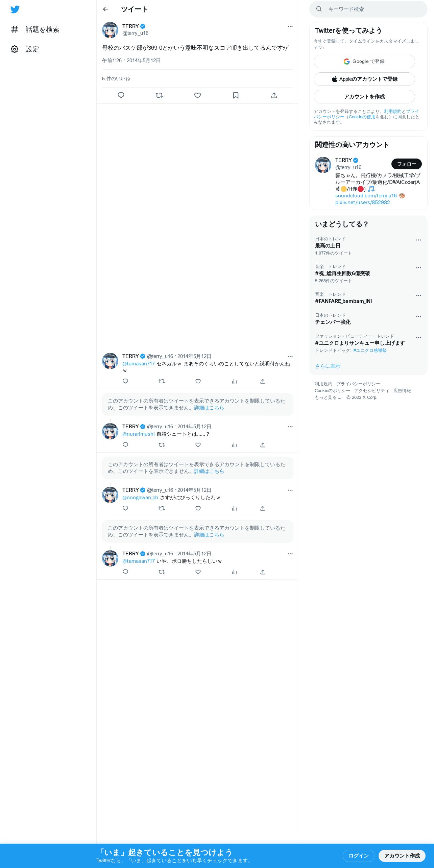The height and width of the screenshot is (868, 434).
Task: Open the soundcloud.com/terry_u16 link
Action: click(x=366, y=196)
